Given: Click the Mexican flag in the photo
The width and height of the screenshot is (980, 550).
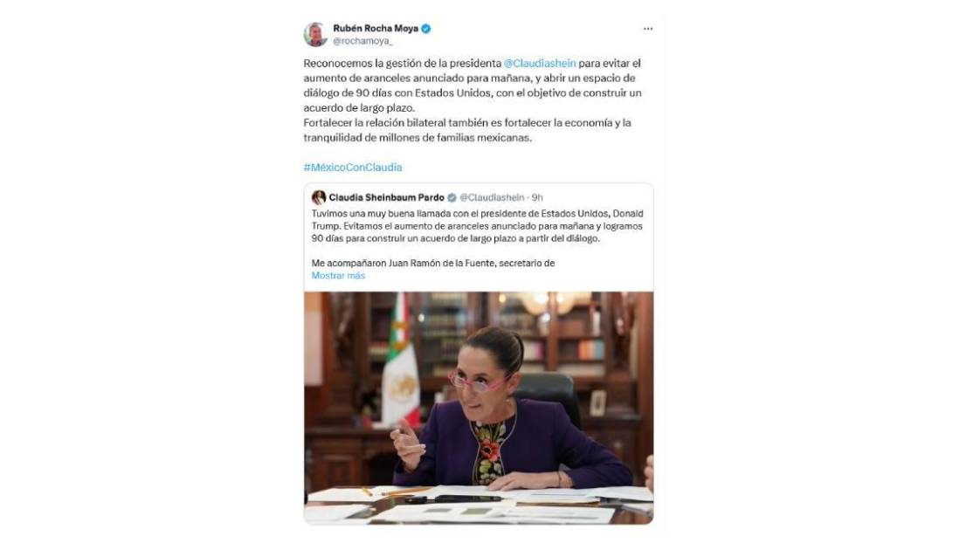Looking at the screenshot, I should coord(400,362).
